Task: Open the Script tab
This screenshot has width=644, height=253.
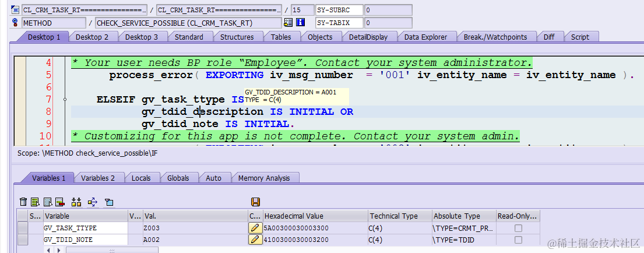Action: [x=580, y=37]
